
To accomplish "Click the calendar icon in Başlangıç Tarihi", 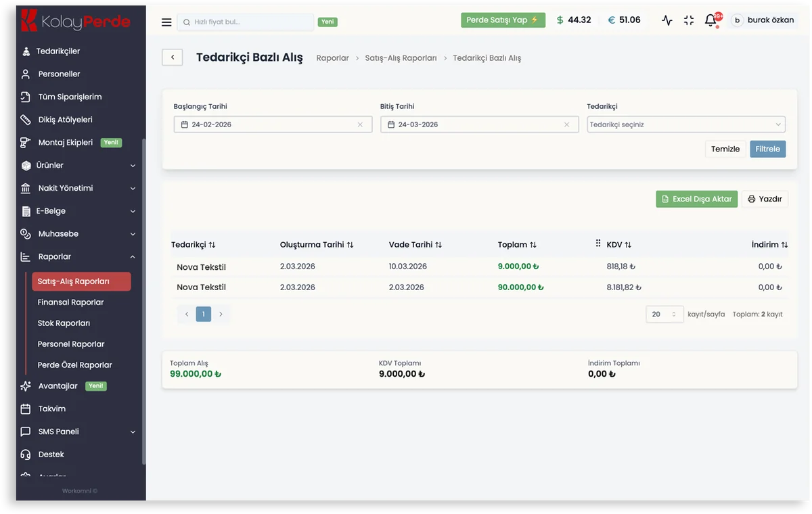I will [x=185, y=124].
